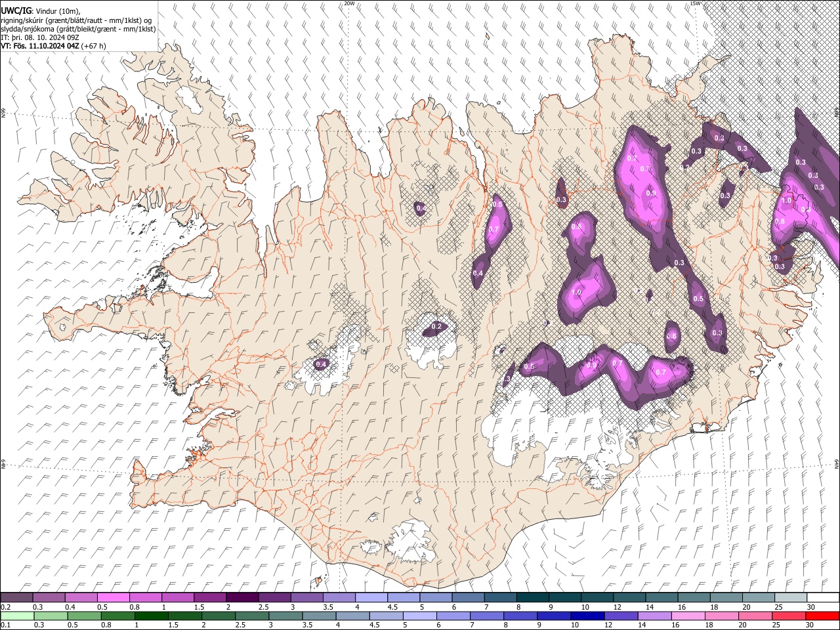Click the 'slydda/snjókoma' legend description line

click(x=78, y=29)
